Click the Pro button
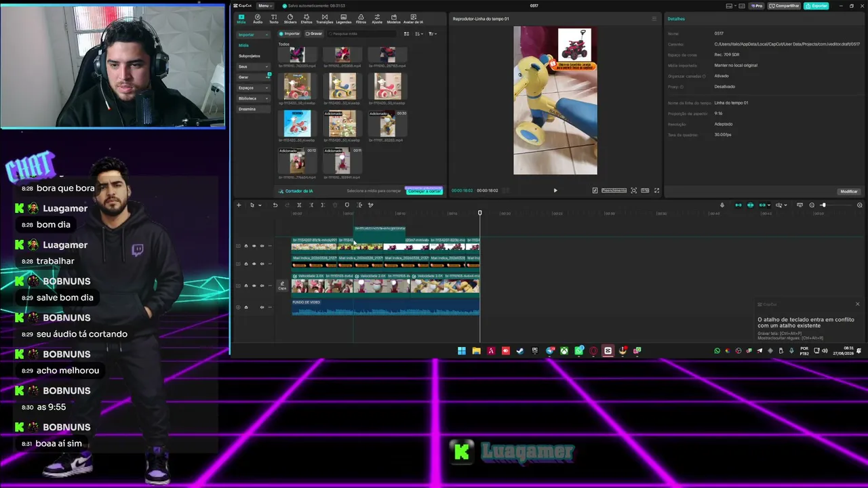The height and width of the screenshot is (488, 868). coord(757,5)
